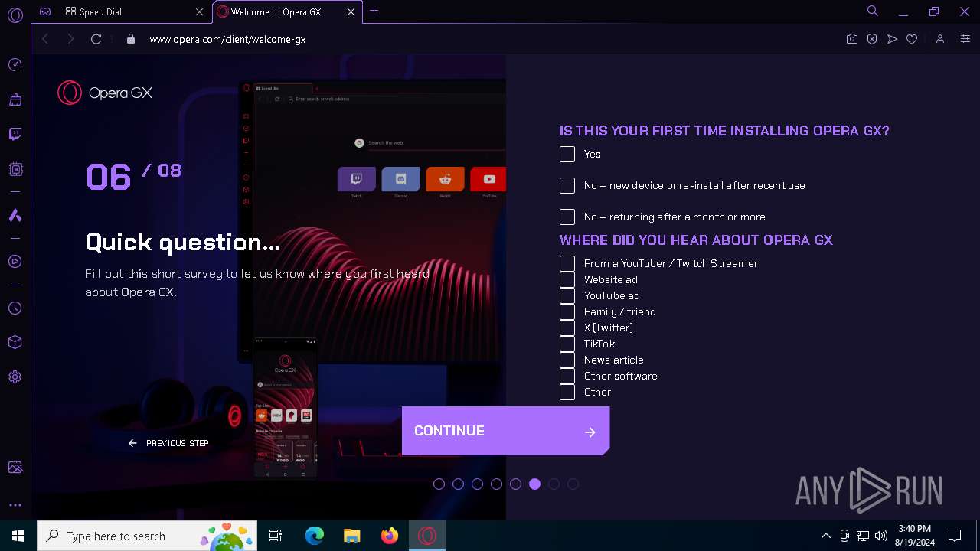Add page to bookmarks heart icon
Screen dimensions: 980x551
pyautogui.click(x=912, y=39)
